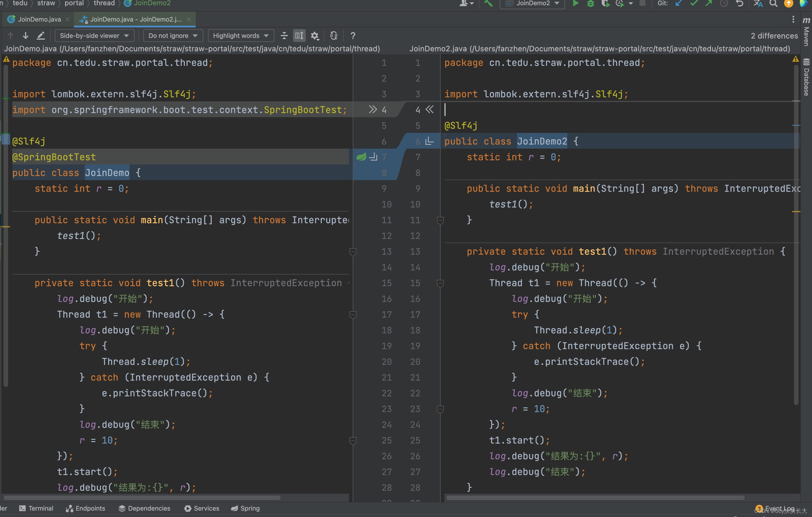The width and height of the screenshot is (812, 517).
Task: Open Services tool window
Action: coord(202,508)
